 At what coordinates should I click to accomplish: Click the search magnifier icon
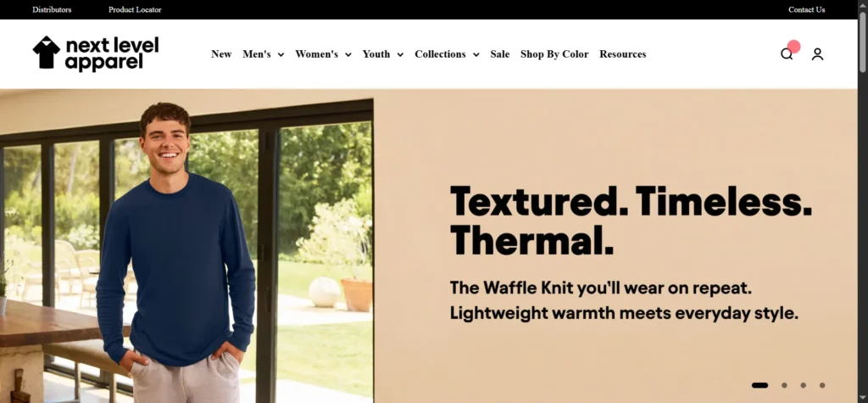[x=786, y=53]
